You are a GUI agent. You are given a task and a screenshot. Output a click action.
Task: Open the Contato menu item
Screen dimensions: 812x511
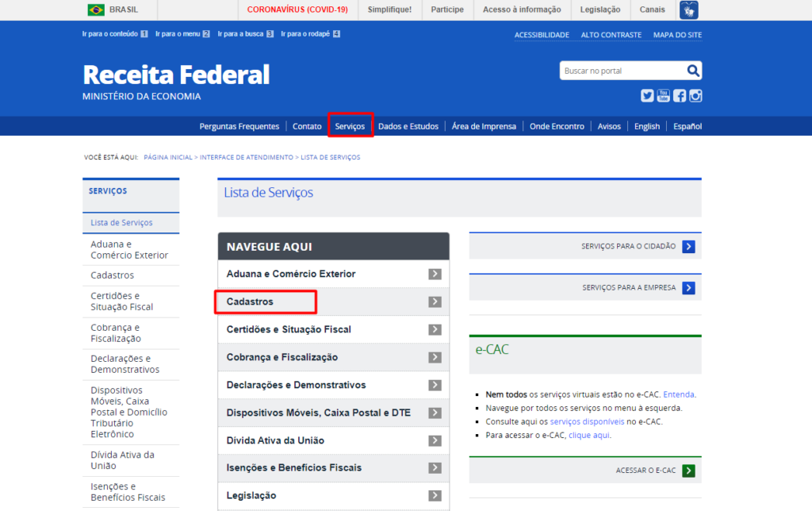point(307,126)
